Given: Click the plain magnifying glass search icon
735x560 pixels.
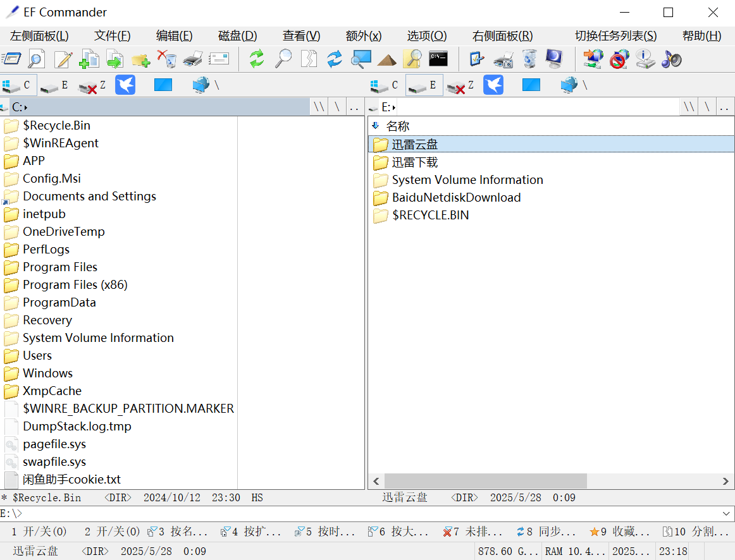Looking at the screenshot, I should click(283, 59).
